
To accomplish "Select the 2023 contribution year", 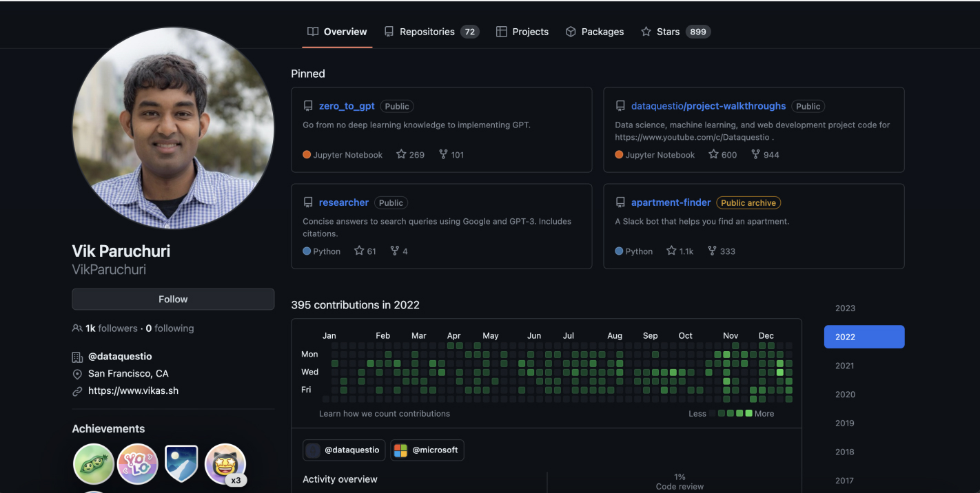I will click(845, 308).
